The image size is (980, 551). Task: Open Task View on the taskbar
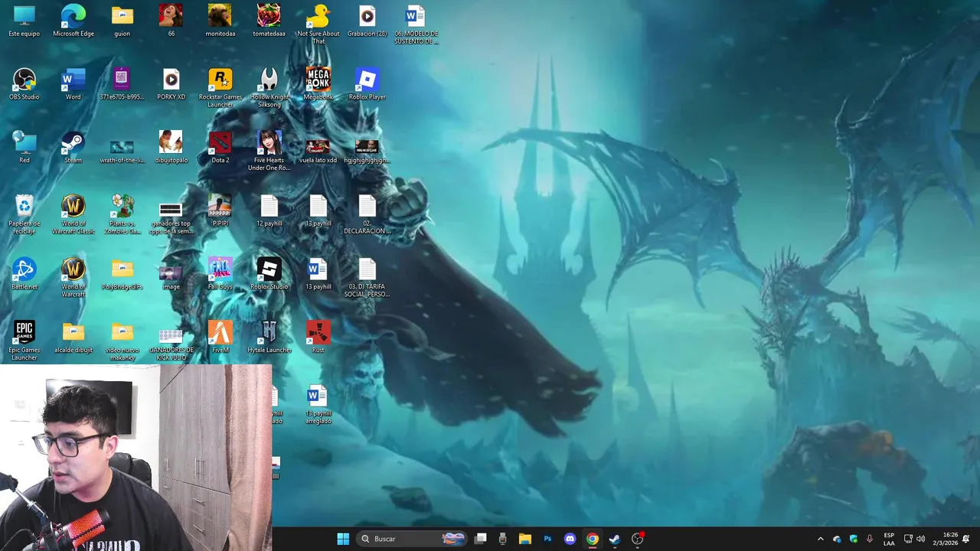pyautogui.click(x=481, y=539)
